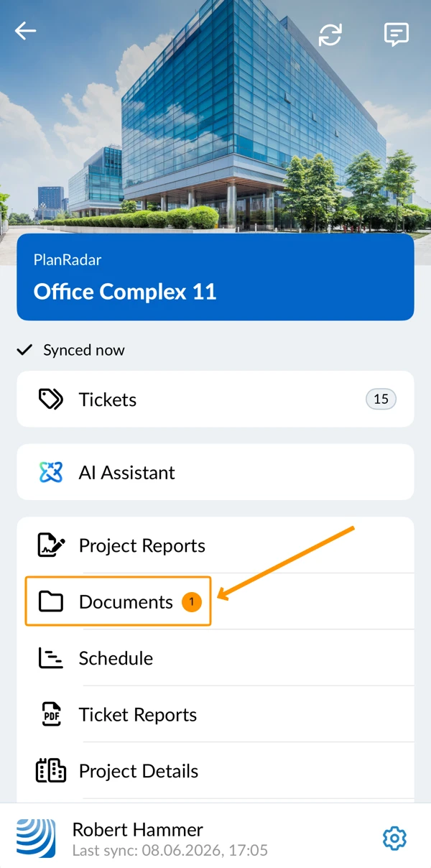Tap the Documents folder icon
Viewport: 431px width, 868px height.
pyautogui.click(x=51, y=601)
